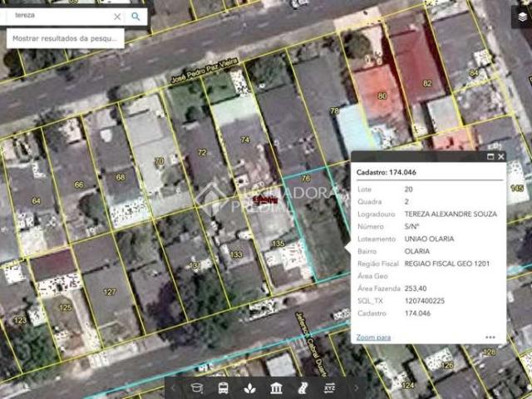Show next widgets with right arrow
532x399 pixels.
[357, 388]
